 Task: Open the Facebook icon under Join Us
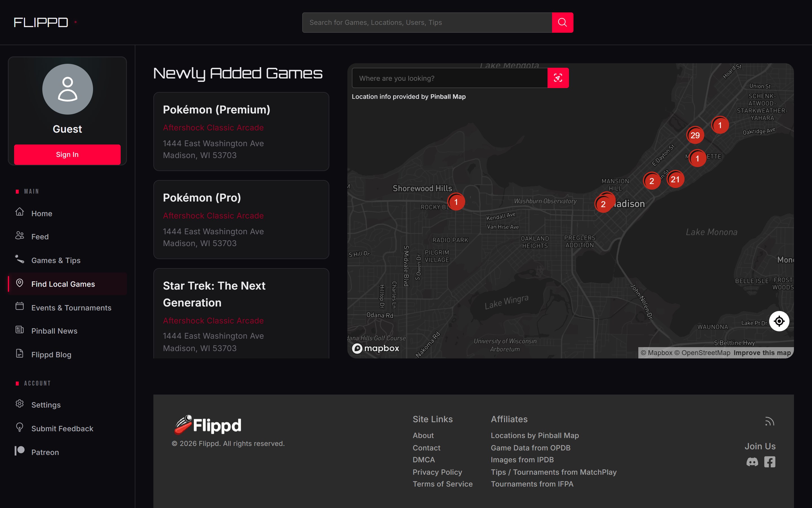click(x=770, y=462)
